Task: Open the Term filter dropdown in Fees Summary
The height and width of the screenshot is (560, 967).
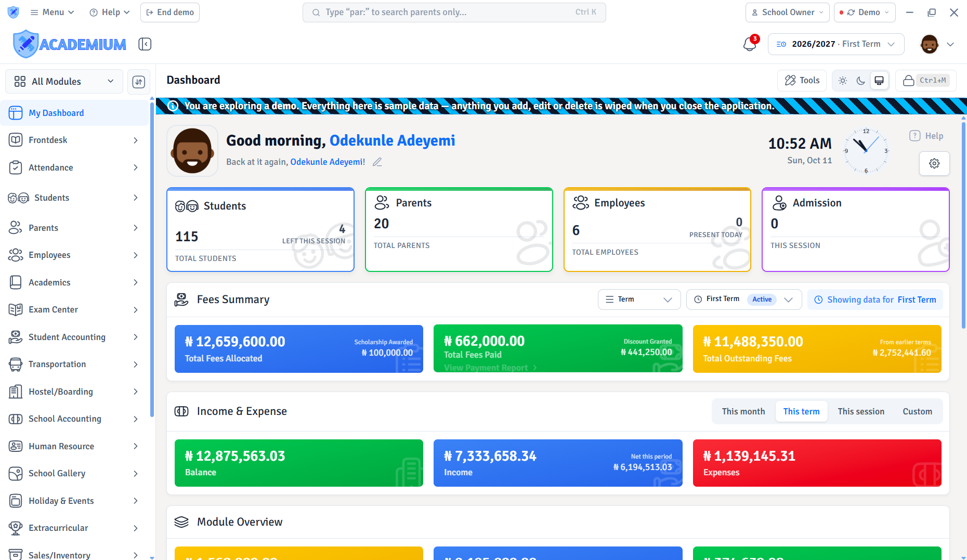Action: (x=639, y=299)
